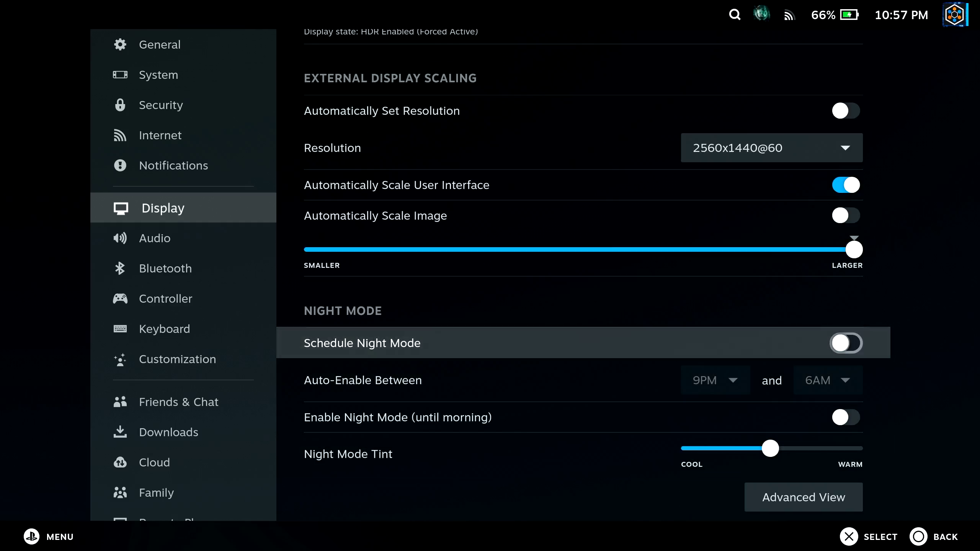Click the battery status icon
The height and width of the screenshot is (551, 980).
pos(849,15)
